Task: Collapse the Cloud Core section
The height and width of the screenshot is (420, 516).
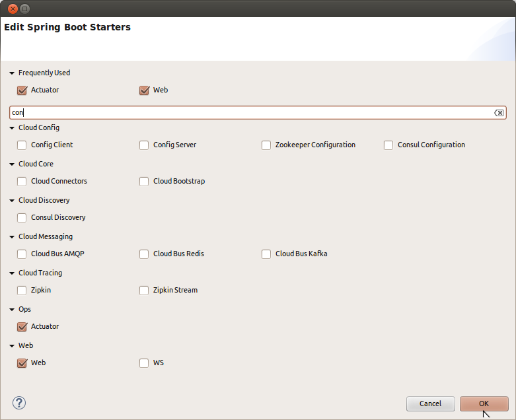Action: [12, 164]
